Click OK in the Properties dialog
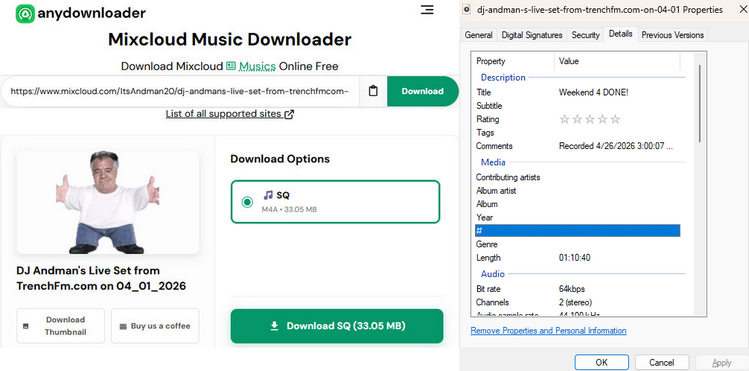The width and height of the screenshot is (749, 371). coord(601,362)
